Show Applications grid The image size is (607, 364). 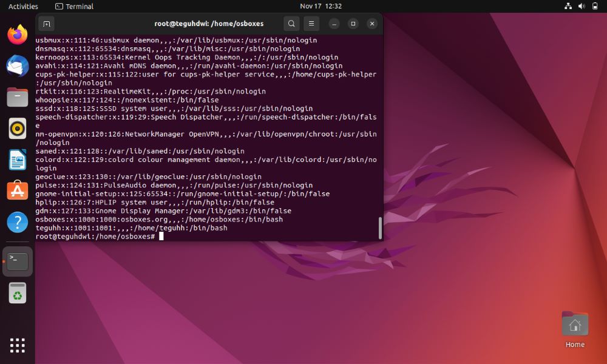point(18,345)
